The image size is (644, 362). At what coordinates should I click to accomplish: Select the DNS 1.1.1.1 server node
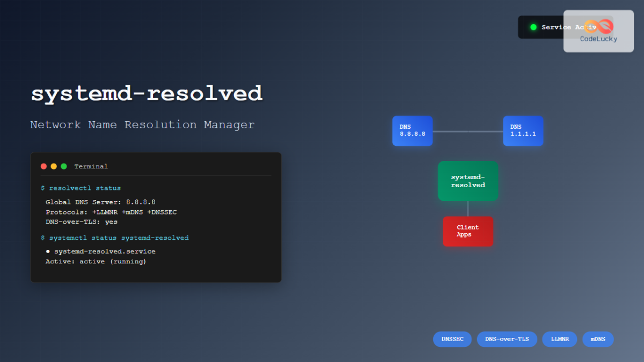[523, 131]
